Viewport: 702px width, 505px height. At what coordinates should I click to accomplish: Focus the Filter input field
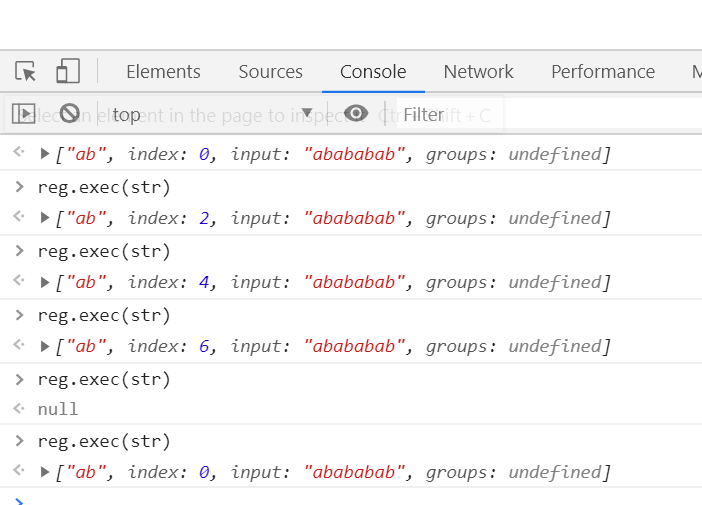[x=549, y=115]
